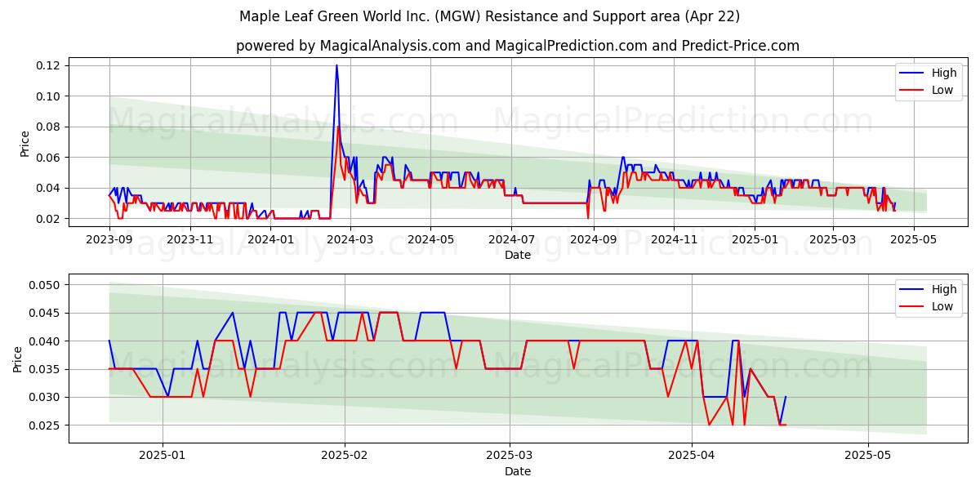
Task: Click the 2024-07 date tick label
Action: click(510, 239)
